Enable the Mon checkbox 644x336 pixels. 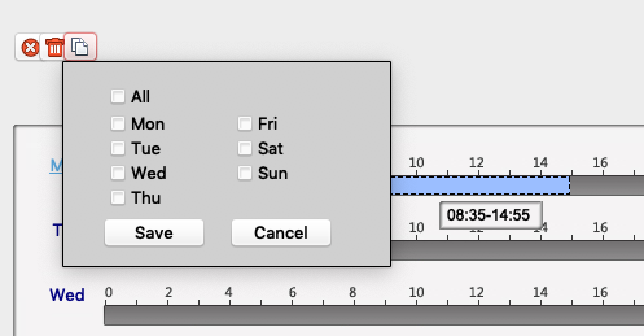click(118, 124)
